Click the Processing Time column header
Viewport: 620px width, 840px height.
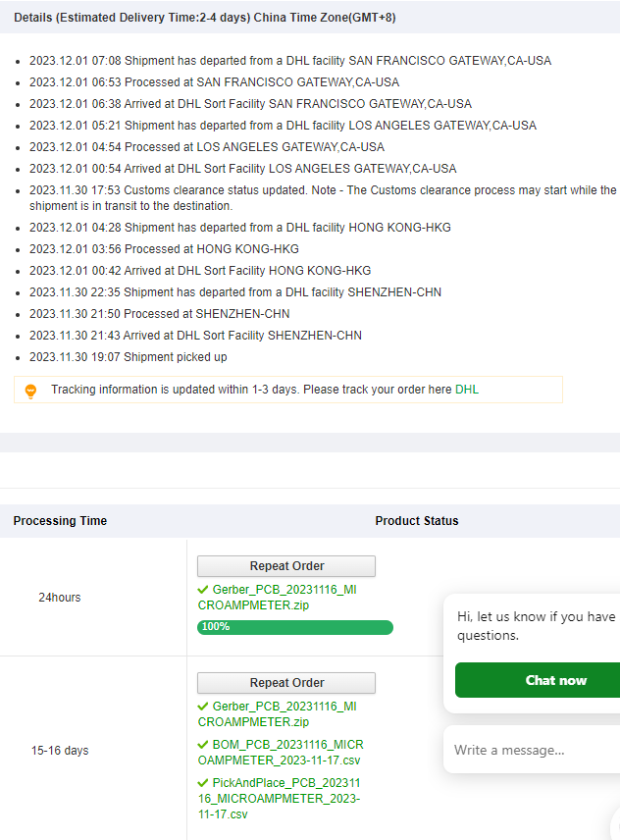[x=60, y=521]
